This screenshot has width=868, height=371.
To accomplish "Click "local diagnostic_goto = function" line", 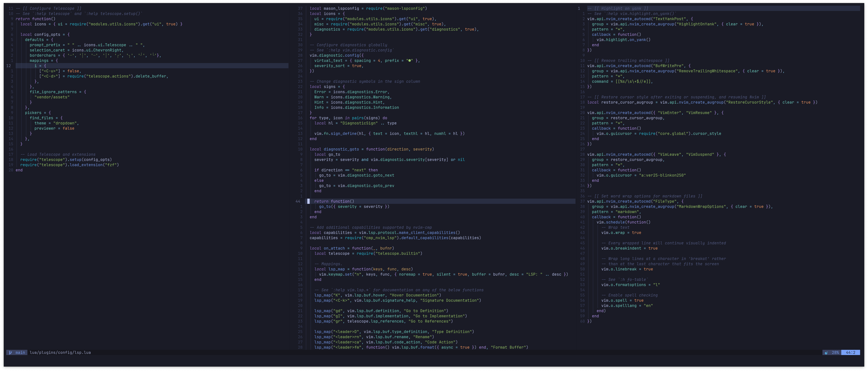I will [372, 149].
